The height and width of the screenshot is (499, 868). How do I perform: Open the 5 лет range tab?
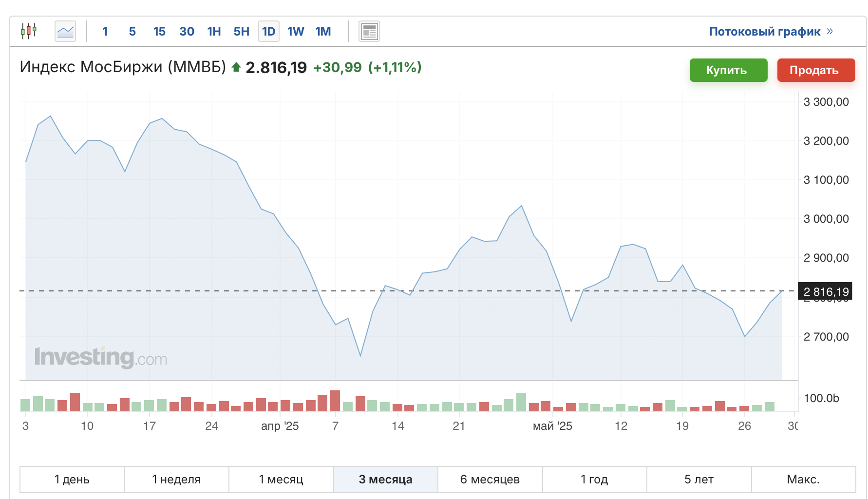[699, 480]
